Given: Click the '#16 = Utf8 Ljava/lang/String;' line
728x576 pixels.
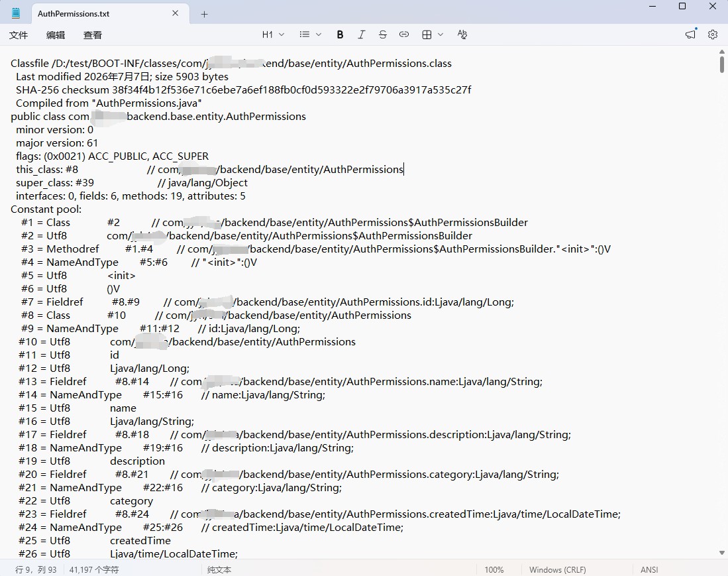Looking at the screenshot, I should [x=107, y=422].
